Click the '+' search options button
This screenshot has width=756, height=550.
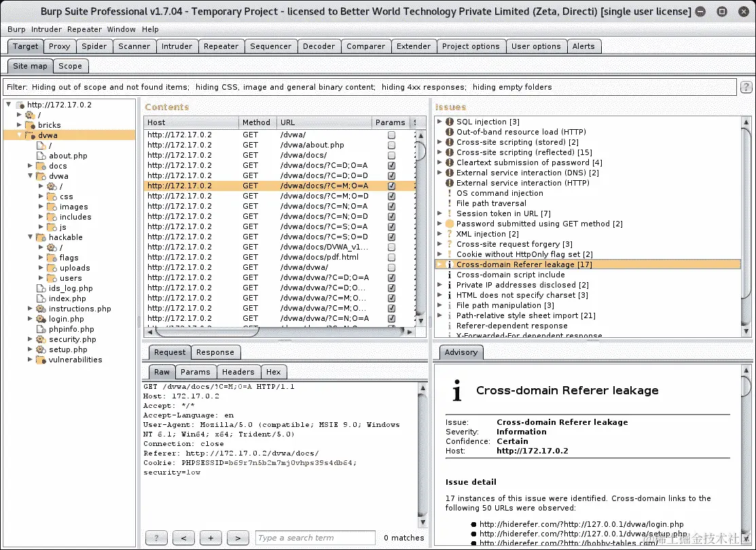tap(211, 538)
